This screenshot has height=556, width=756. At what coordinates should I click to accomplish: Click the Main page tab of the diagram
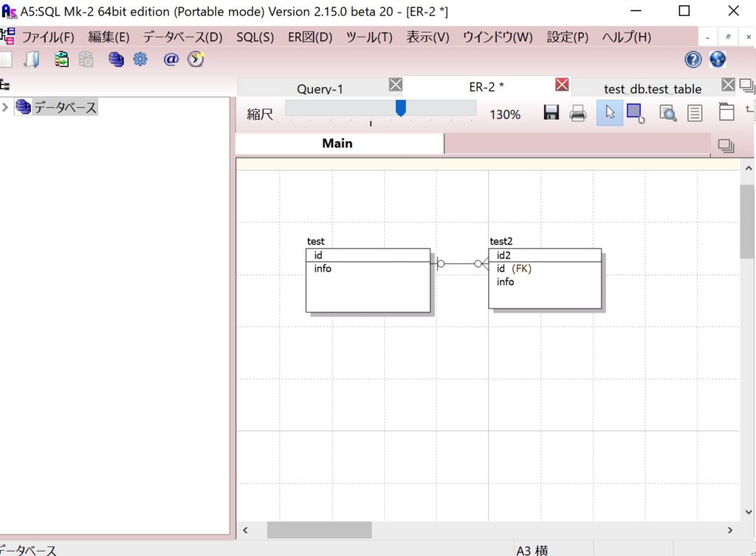(338, 143)
